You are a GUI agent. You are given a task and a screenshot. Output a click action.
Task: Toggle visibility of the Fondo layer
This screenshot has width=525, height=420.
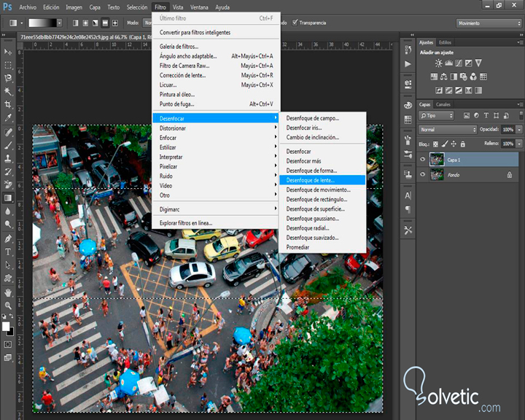point(423,175)
